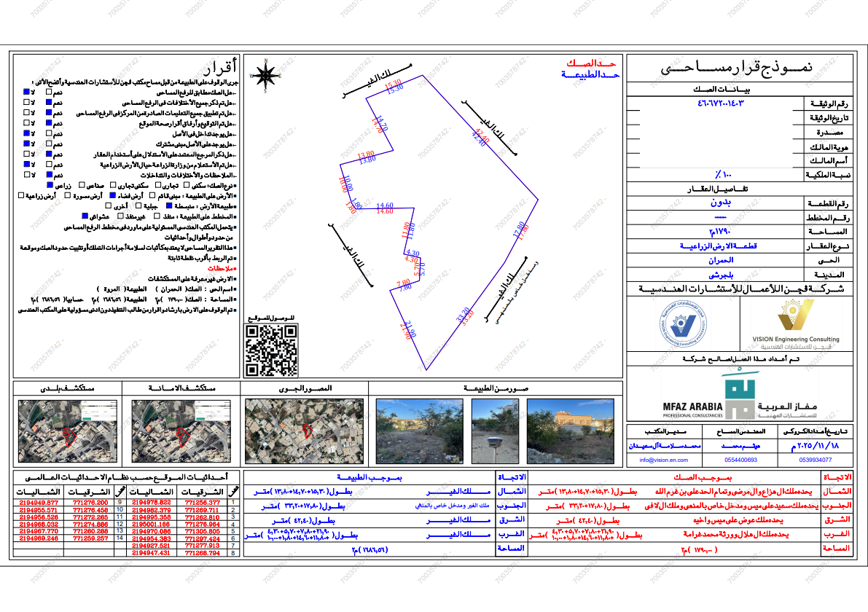Click the 21.90 boundary length on the plot
Screen dimensions: 868x612
coord(408,330)
